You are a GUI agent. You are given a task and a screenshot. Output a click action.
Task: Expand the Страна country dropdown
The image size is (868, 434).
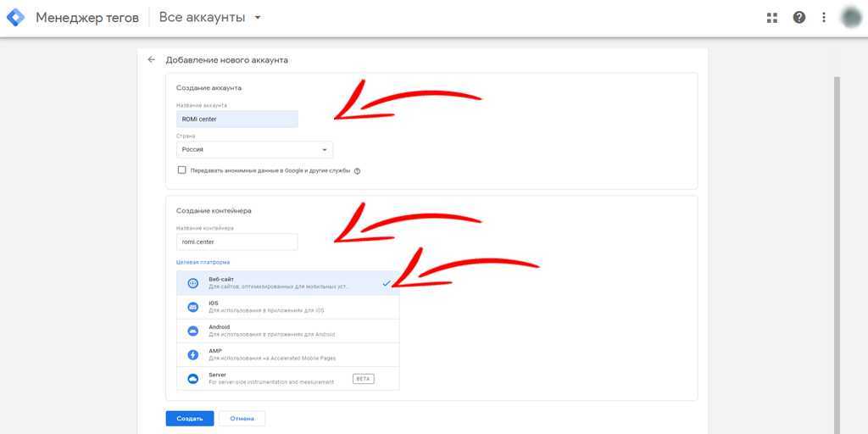(x=254, y=150)
